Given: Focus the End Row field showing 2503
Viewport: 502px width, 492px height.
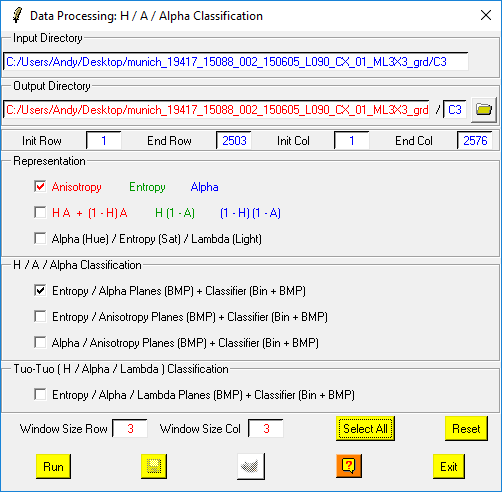Looking at the screenshot, I should click(234, 140).
